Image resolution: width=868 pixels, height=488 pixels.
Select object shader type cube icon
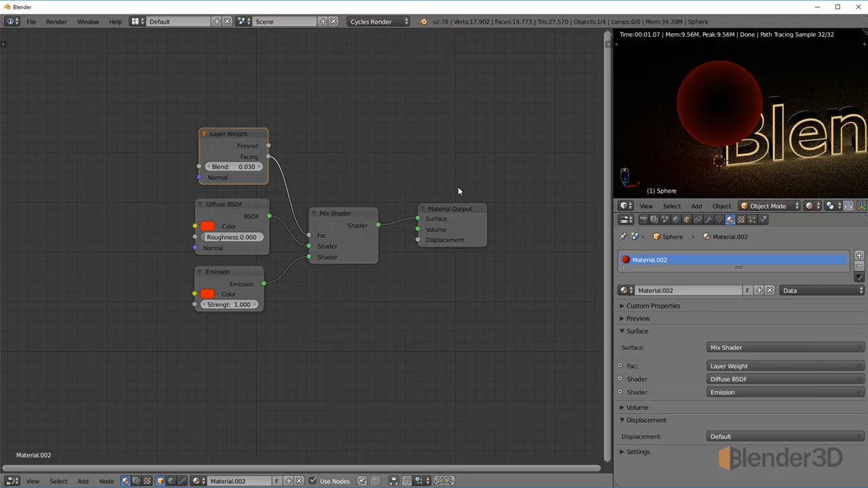[x=161, y=481]
